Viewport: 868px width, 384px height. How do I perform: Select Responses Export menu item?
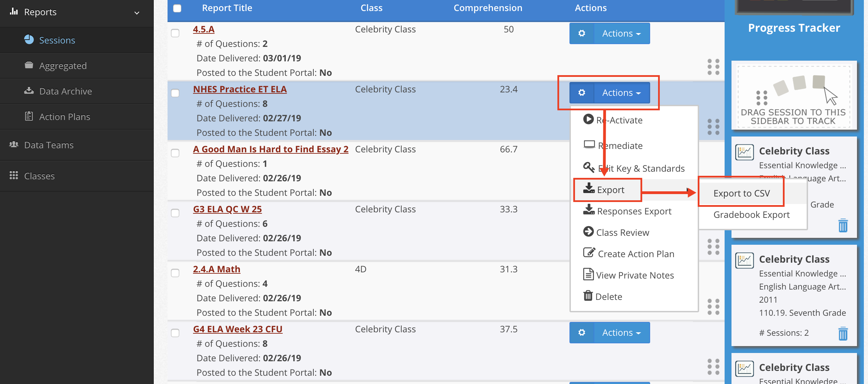pyautogui.click(x=634, y=211)
